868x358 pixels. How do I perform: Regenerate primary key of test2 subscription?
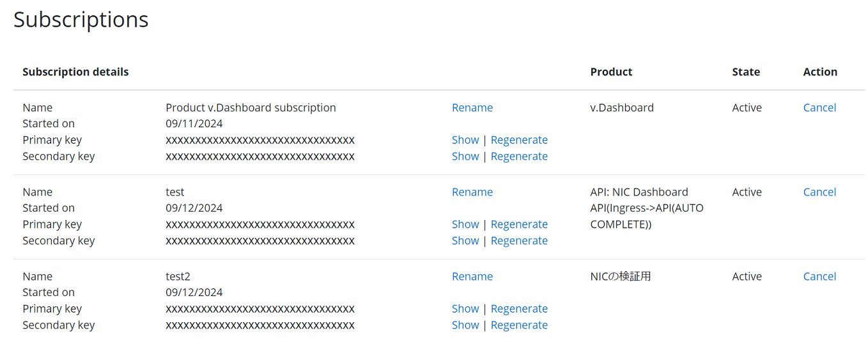(519, 309)
